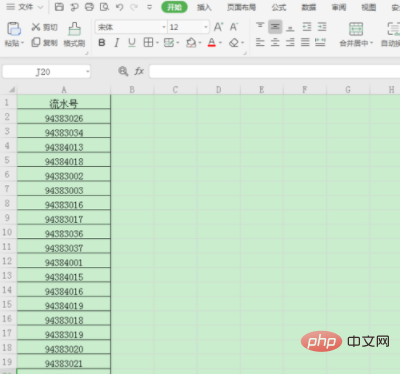400x374 pixels.
Task: Switch to the Formulas (公式) tab
Action: coord(279,7)
